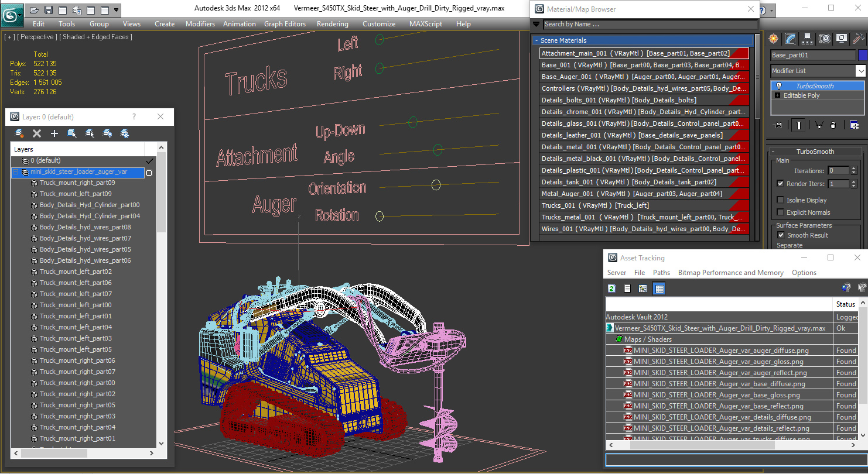This screenshot has width=868, height=474.
Task: Open the Rendering menu
Action: [332, 24]
